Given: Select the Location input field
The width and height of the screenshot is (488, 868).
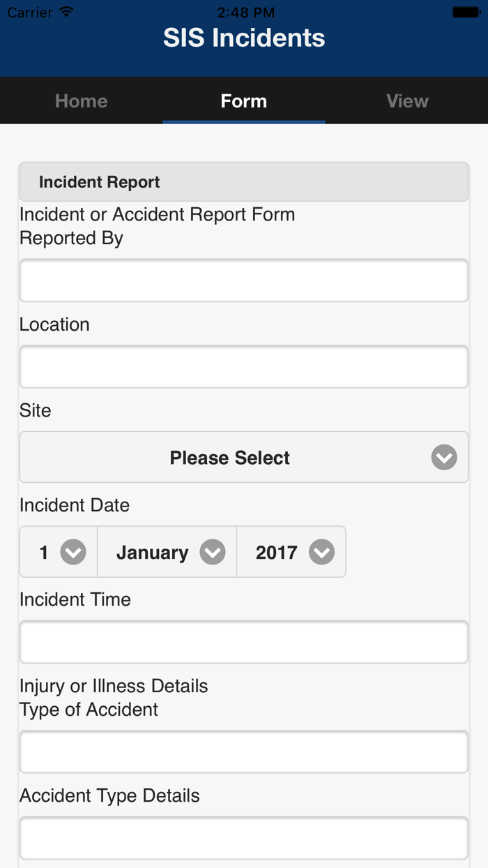Looking at the screenshot, I should coord(243,366).
